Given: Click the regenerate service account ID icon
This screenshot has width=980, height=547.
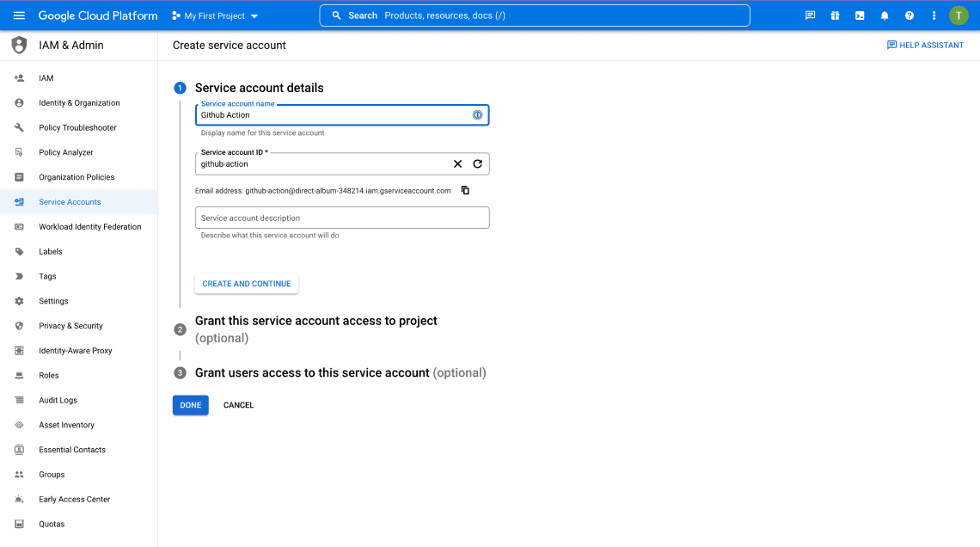Looking at the screenshot, I should coord(479,163).
